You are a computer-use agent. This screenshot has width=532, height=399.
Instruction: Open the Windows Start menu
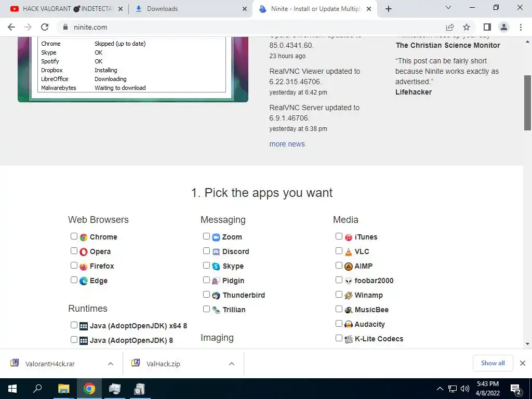(x=12, y=389)
